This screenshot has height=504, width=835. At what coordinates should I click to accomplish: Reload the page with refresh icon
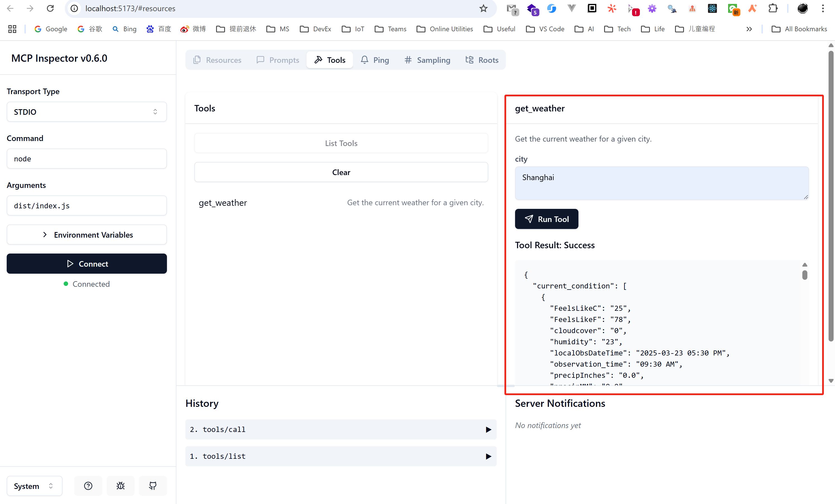point(50,8)
